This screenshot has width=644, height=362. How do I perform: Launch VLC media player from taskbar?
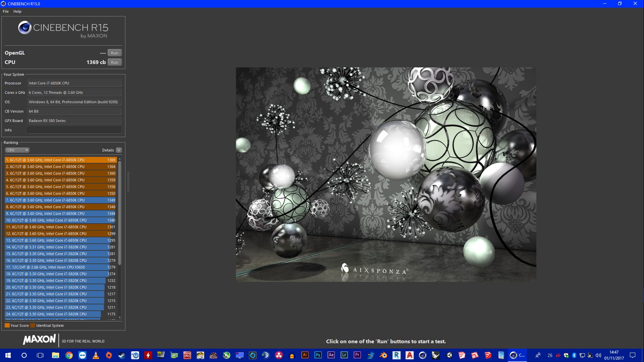(x=96, y=355)
